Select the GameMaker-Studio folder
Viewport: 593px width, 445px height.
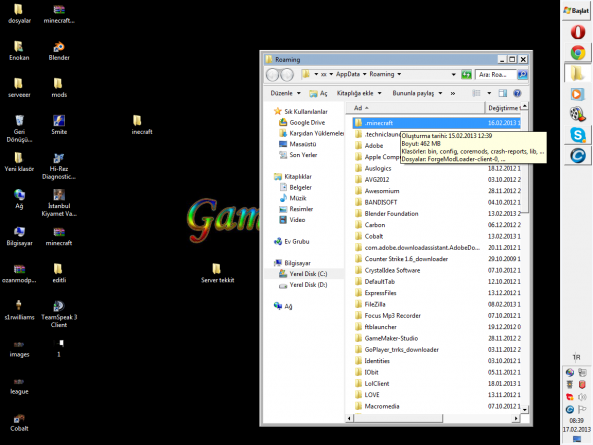point(387,338)
